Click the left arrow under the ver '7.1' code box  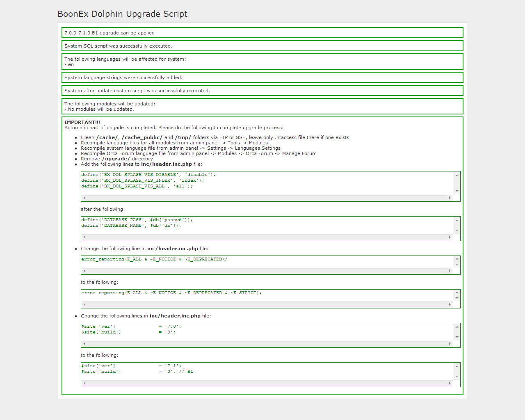coord(84,383)
